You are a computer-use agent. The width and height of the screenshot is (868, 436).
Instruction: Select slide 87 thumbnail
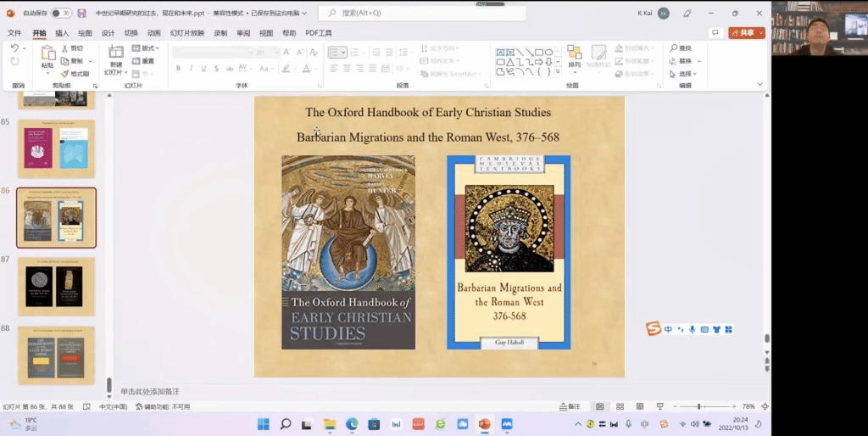pos(56,287)
